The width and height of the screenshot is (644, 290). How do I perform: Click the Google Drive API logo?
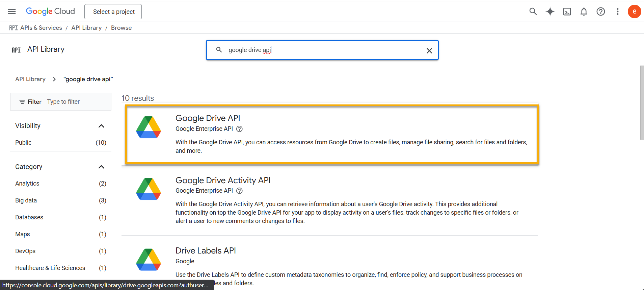click(x=149, y=127)
